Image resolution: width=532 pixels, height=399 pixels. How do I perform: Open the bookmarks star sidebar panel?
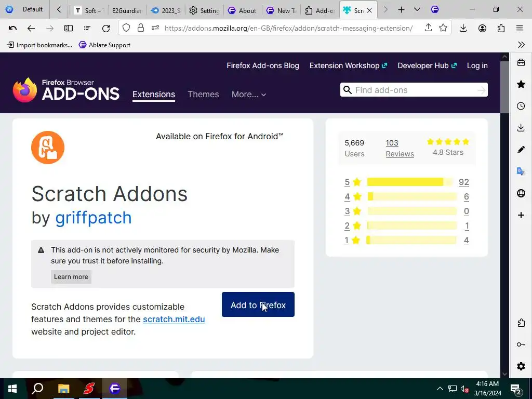pyautogui.click(x=521, y=84)
